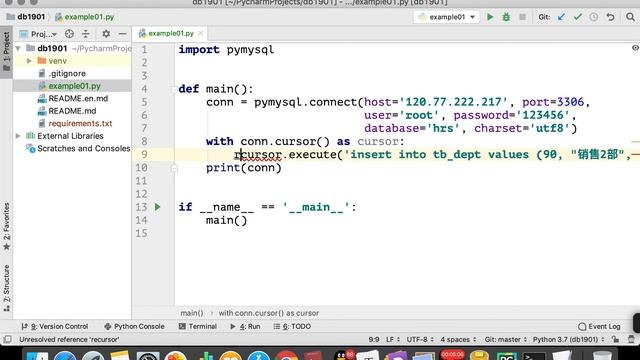Change Python 3.7 (db1901) interpreter
The height and width of the screenshot is (360, 640).
pos(569,340)
